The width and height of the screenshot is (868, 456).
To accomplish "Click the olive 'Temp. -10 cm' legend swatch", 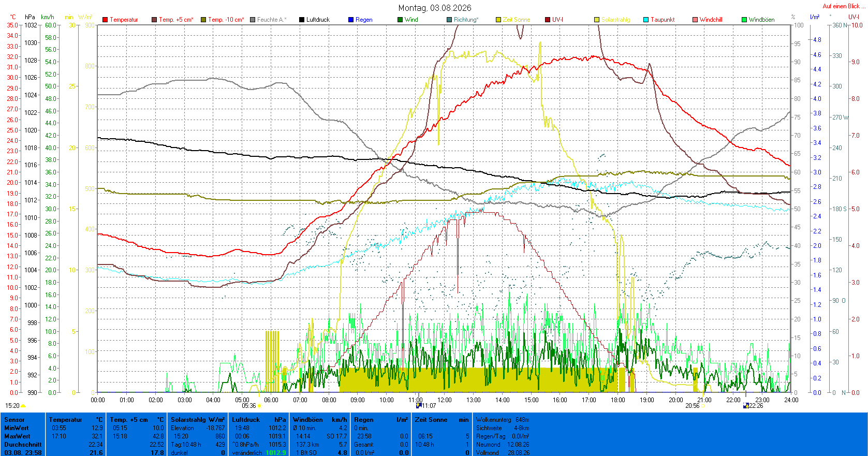I will tap(203, 20).
